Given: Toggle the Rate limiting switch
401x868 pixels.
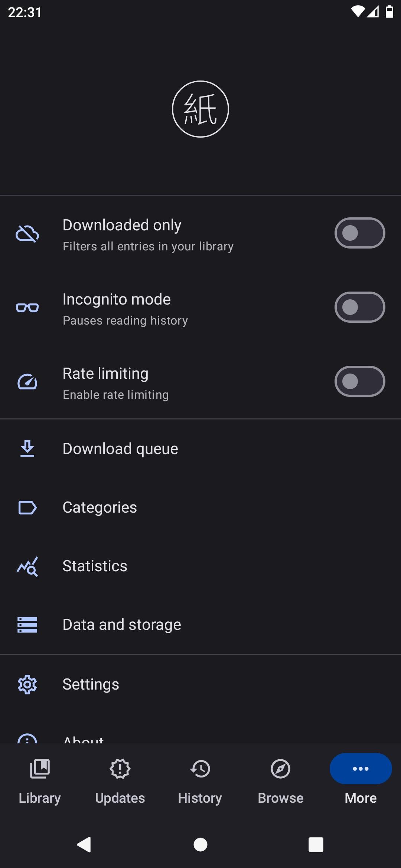Looking at the screenshot, I should point(359,381).
